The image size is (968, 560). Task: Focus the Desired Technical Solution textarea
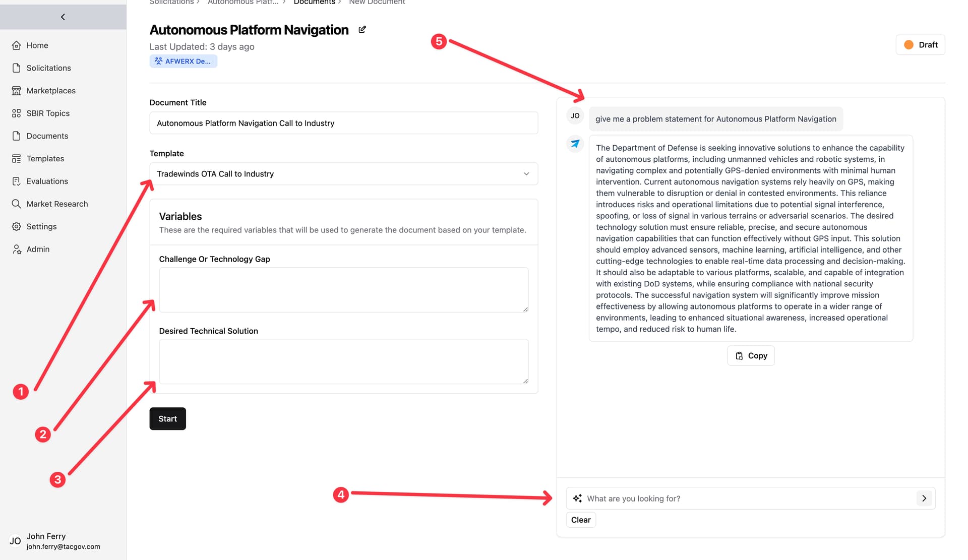344,361
